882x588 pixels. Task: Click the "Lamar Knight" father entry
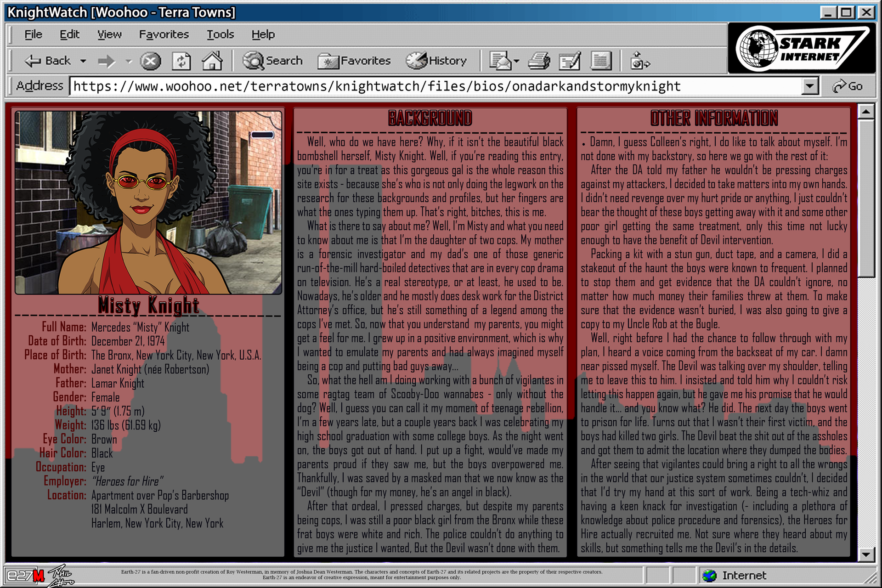click(x=118, y=384)
